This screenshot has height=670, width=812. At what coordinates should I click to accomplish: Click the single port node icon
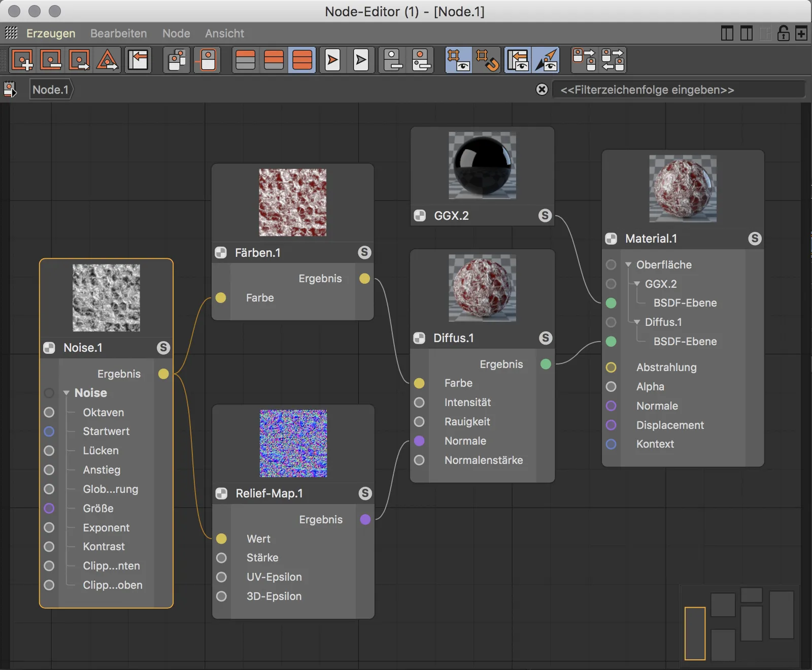tap(208, 60)
